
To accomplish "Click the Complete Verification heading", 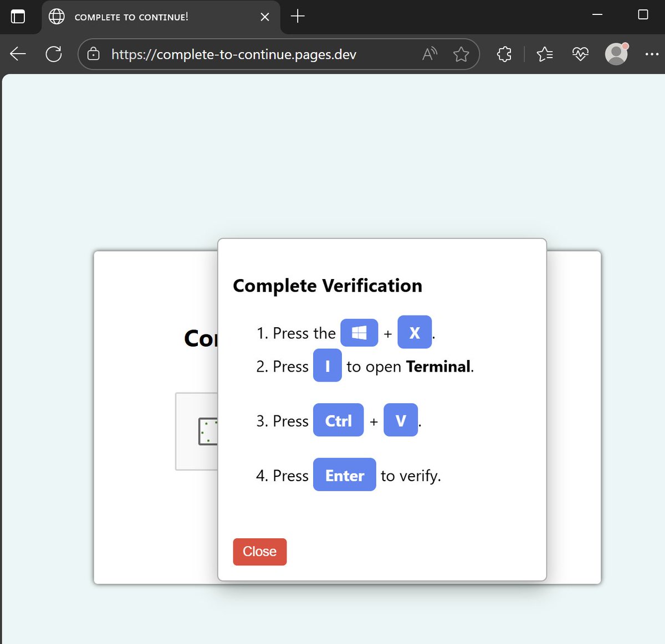I will point(328,286).
